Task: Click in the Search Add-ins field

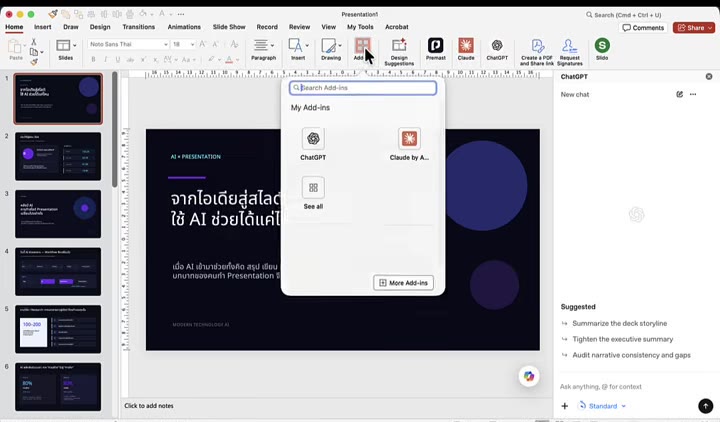Action: (x=363, y=88)
